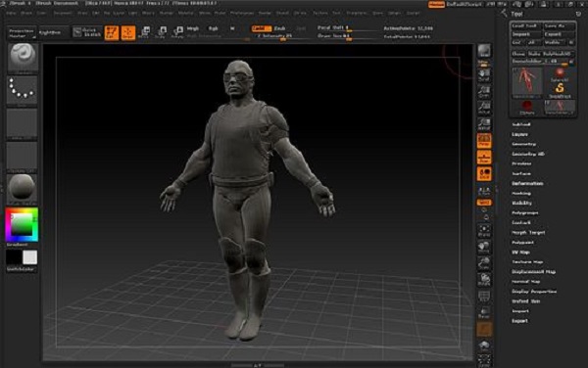The image size is (588, 368).
Task: Expand the SubTool subpalette
Action: pos(521,124)
